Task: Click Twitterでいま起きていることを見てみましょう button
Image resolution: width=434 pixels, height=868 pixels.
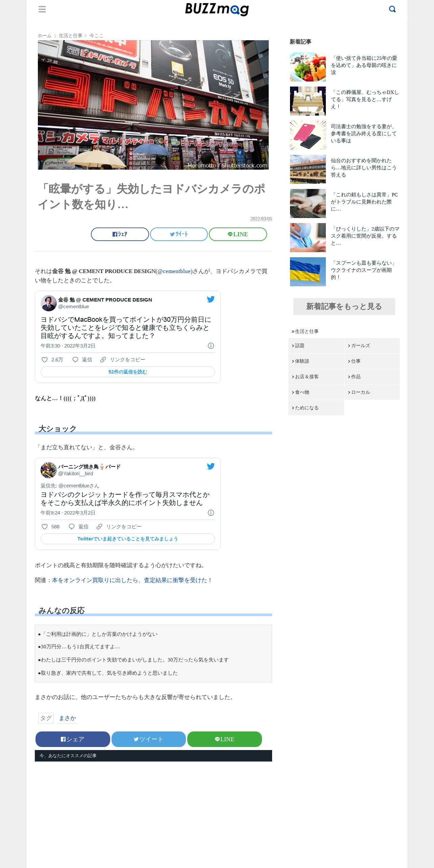Action: (x=128, y=539)
